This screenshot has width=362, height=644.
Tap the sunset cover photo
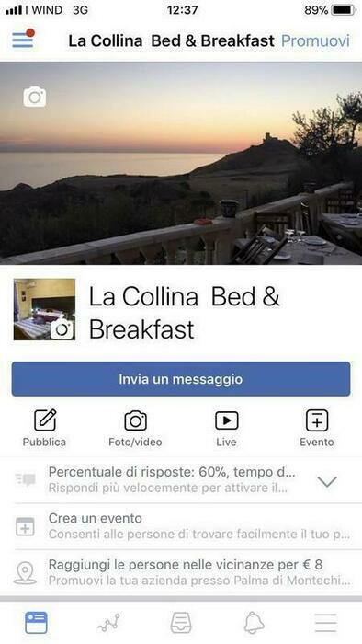tap(181, 163)
